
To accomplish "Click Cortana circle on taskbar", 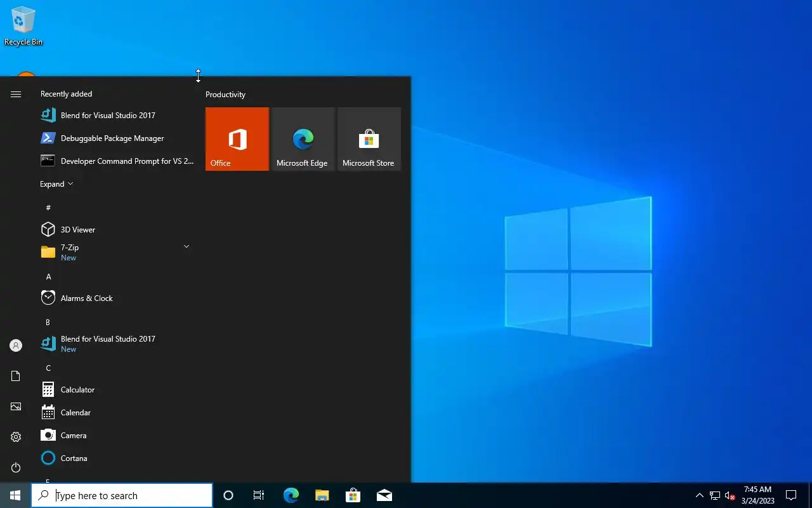I will pos(228,495).
